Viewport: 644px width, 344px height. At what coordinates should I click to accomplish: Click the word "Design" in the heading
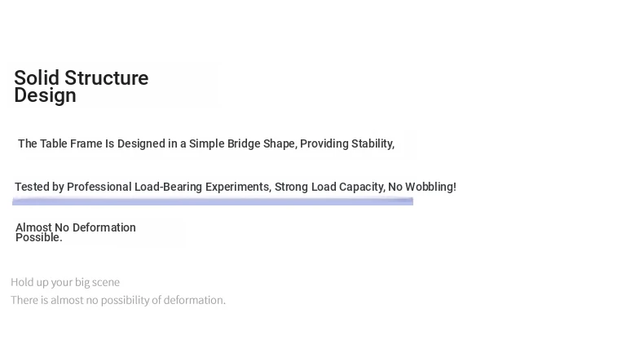tap(45, 95)
